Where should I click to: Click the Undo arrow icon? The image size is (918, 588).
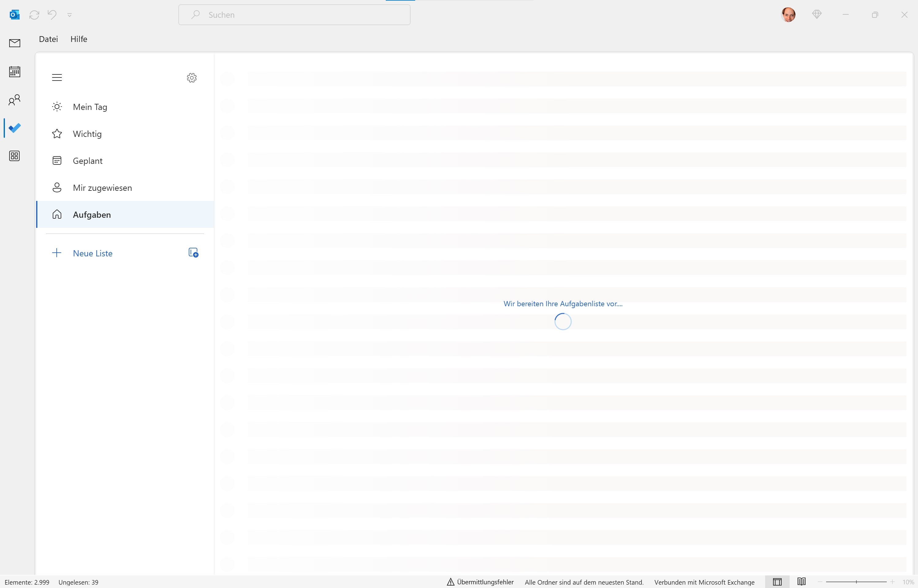(52, 14)
